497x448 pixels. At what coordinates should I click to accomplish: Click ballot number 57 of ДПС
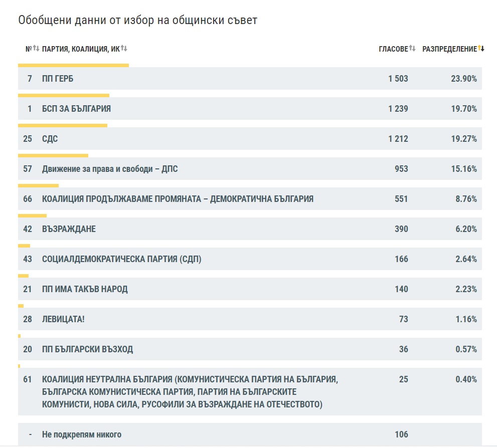click(x=28, y=169)
